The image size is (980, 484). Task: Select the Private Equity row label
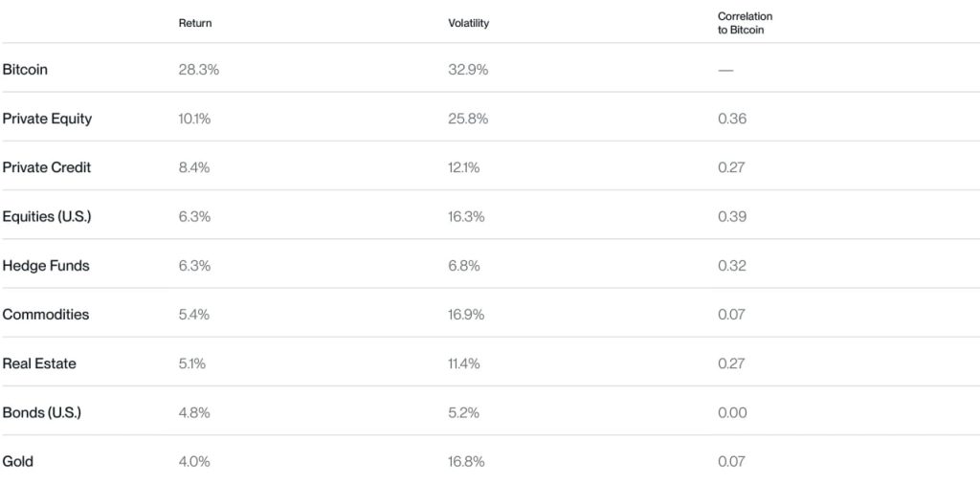pyautogui.click(x=47, y=119)
